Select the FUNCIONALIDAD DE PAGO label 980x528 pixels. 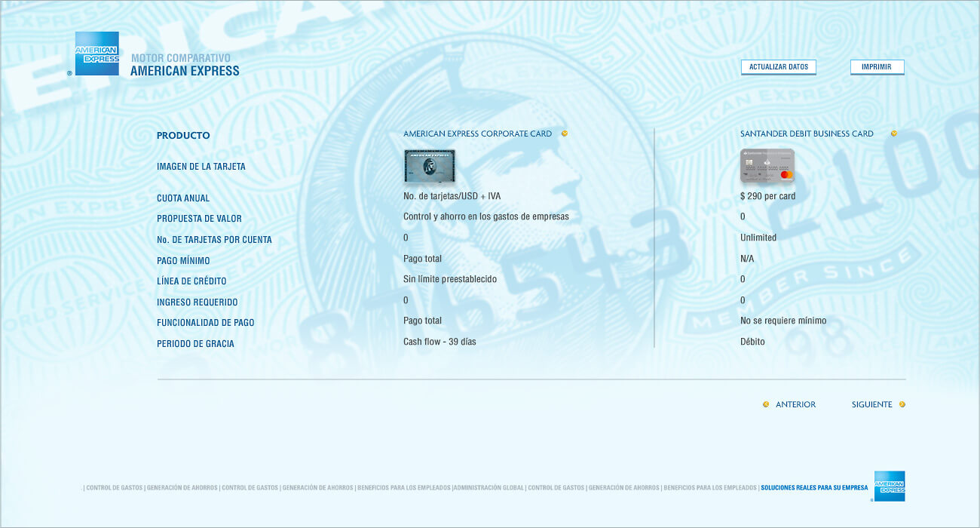pos(206,323)
